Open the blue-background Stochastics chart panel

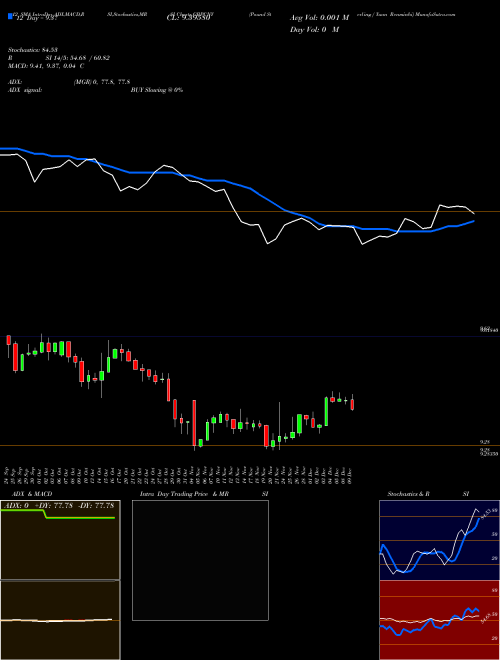click(x=439, y=540)
